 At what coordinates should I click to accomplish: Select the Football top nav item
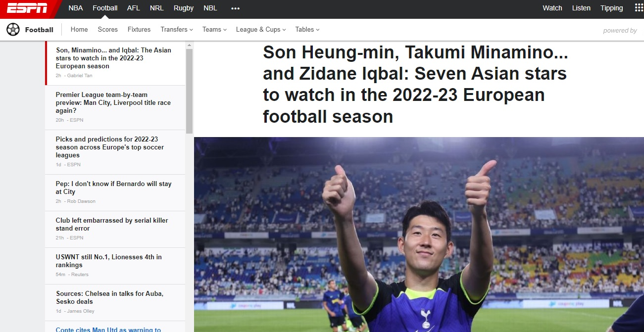point(105,8)
